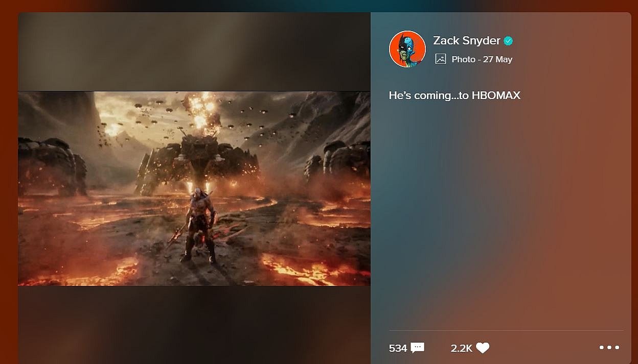Click the blurred band above the photo
This screenshot has width=638, height=364.
(194, 51)
